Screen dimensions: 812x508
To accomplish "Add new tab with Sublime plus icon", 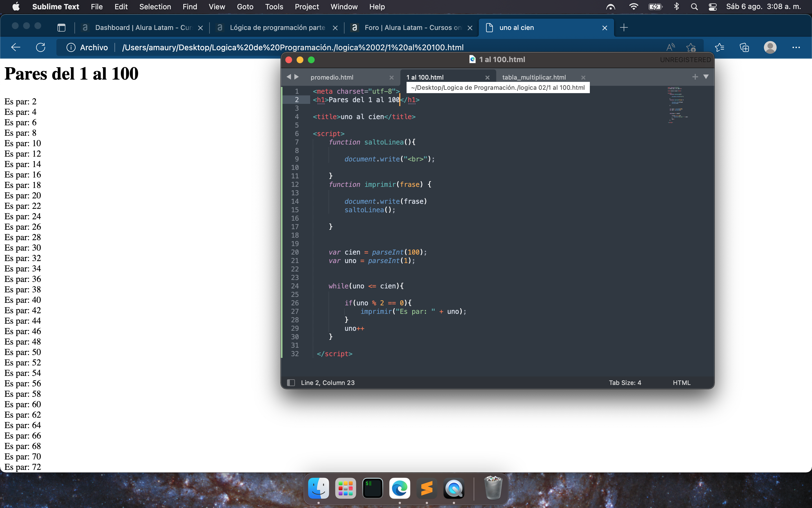I will (695, 77).
